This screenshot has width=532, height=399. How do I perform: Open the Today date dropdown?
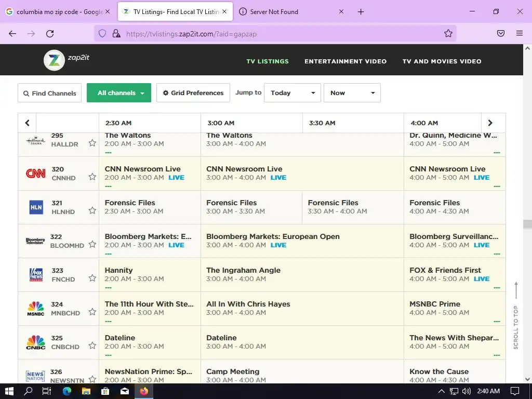292,92
